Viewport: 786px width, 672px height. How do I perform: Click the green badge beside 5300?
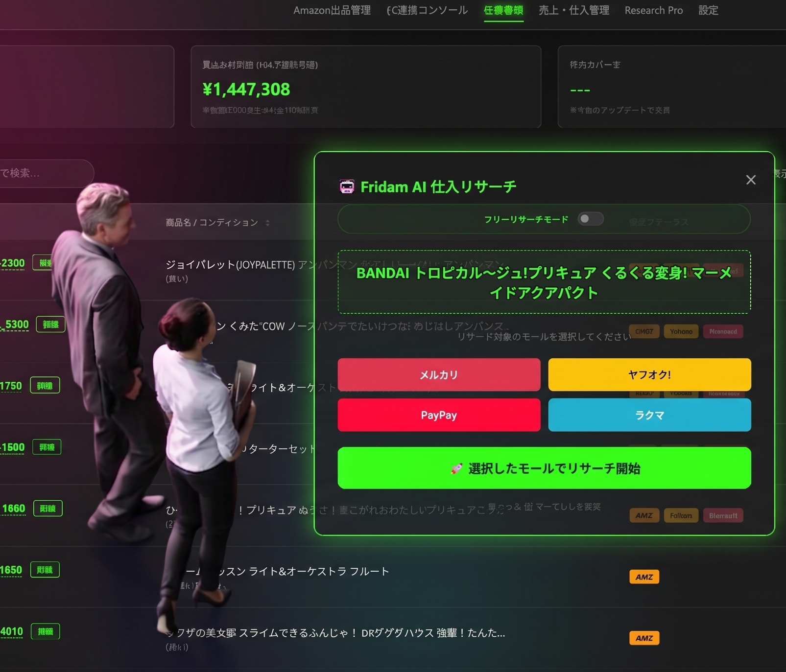coord(50,324)
